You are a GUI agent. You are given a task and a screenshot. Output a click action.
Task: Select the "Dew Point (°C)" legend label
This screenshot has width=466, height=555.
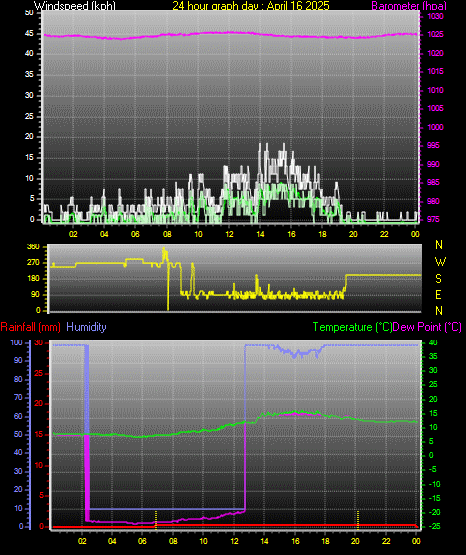pyautogui.click(x=427, y=327)
